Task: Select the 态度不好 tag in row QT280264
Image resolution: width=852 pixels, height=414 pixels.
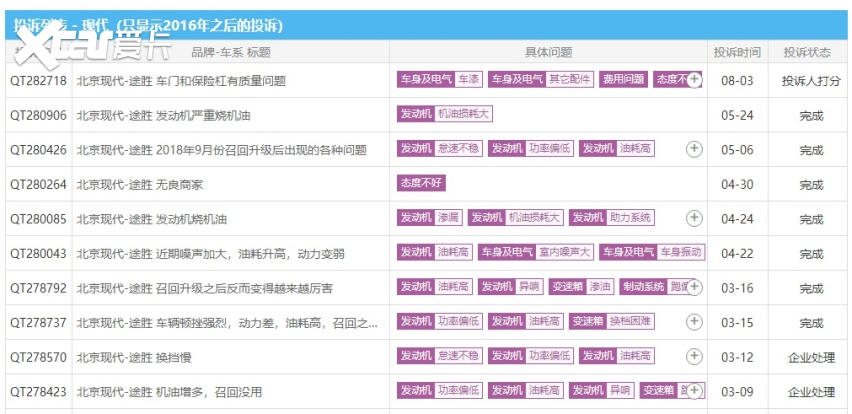Action: coord(421,184)
